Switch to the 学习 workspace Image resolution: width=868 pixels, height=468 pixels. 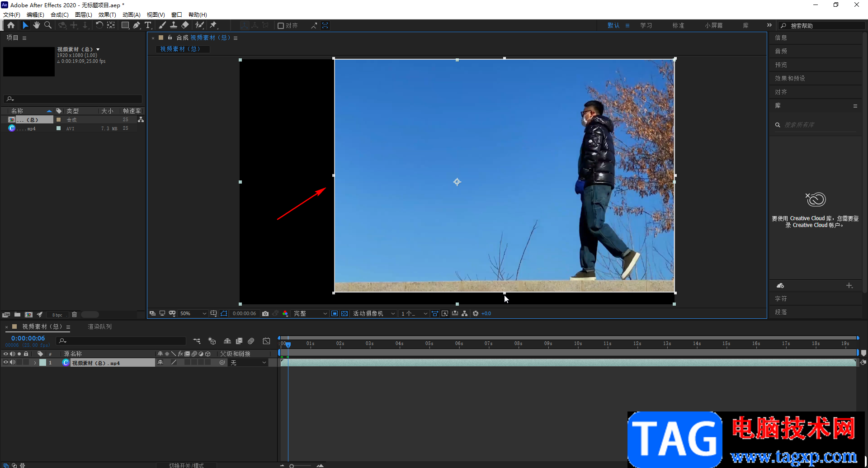click(x=646, y=26)
